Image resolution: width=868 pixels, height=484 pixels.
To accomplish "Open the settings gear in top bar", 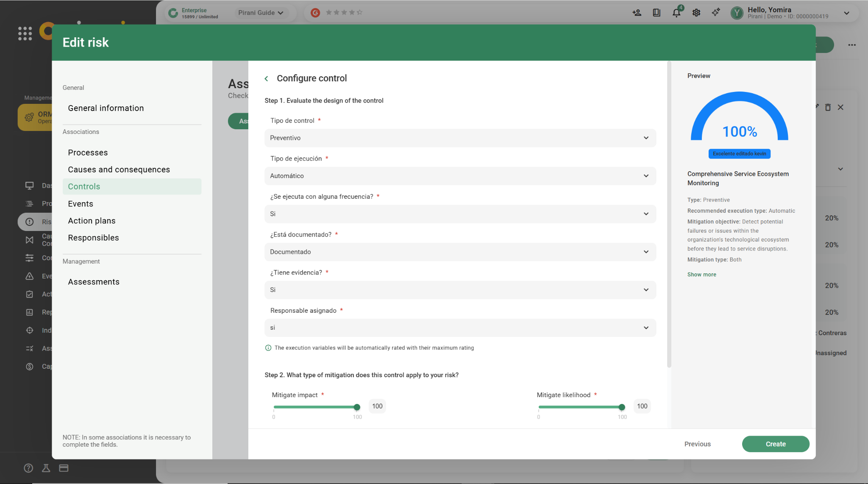I will click(696, 13).
